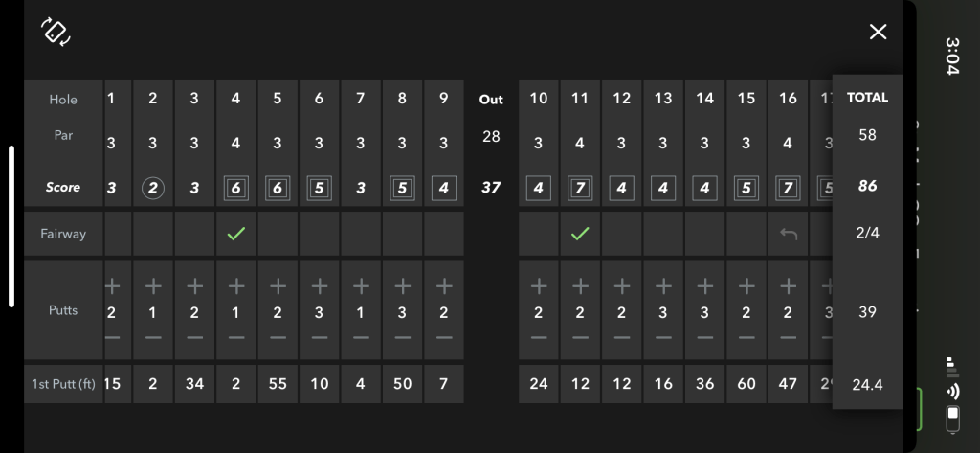Increase putts for hole 1

click(112, 285)
